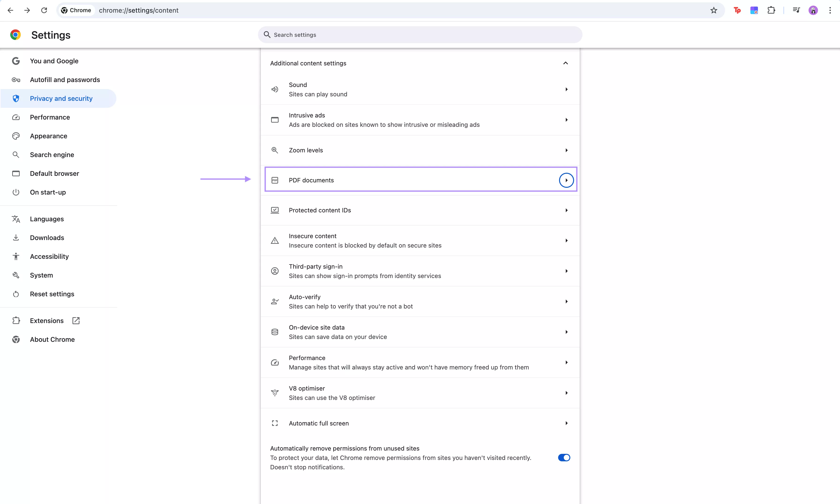
Task: Open the Protected content IDs setting
Action: [566, 210]
